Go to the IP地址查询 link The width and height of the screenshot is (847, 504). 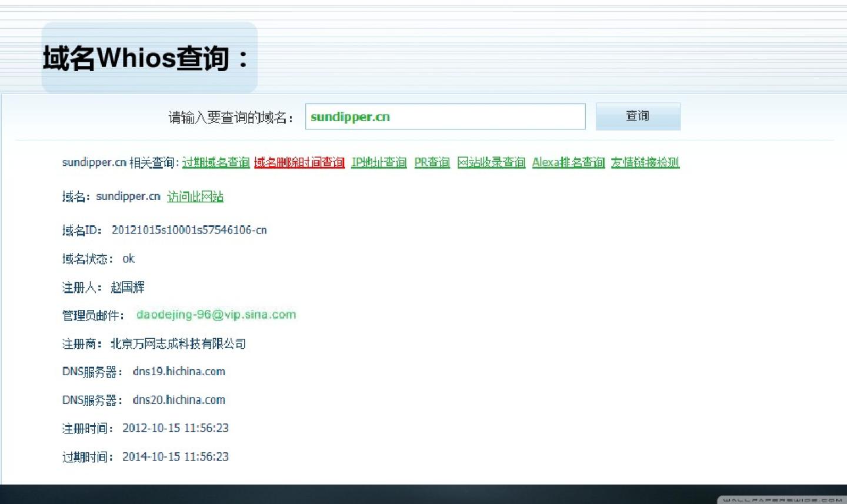click(379, 162)
